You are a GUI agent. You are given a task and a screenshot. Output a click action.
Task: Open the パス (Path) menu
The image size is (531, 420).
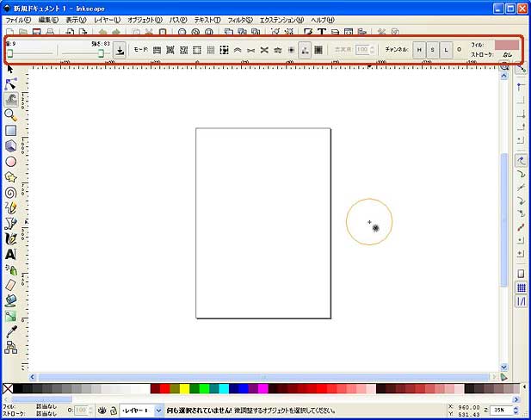(x=178, y=20)
